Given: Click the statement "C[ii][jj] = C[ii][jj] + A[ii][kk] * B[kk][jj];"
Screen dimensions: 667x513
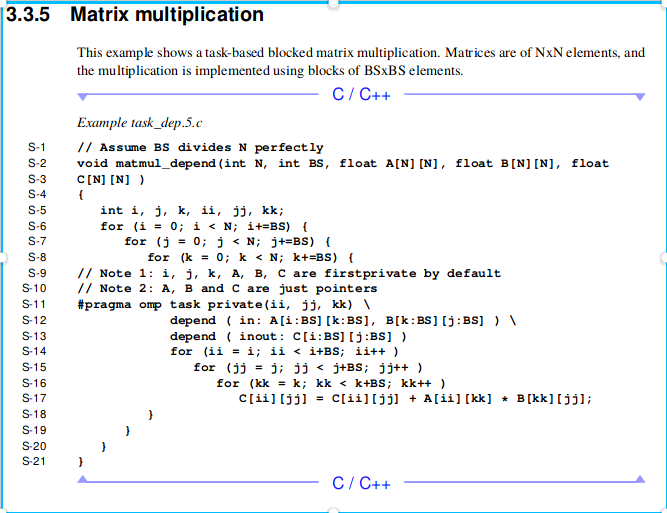Looking at the screenshot, I should pos(416,399).
